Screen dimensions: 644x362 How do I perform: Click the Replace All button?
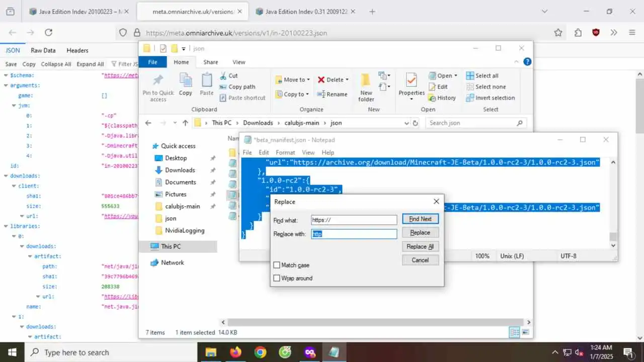click(420, 246)
